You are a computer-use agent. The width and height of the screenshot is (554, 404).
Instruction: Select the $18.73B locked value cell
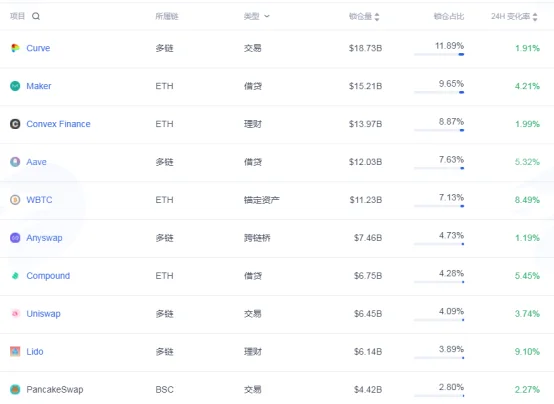[x=365, y=48]
